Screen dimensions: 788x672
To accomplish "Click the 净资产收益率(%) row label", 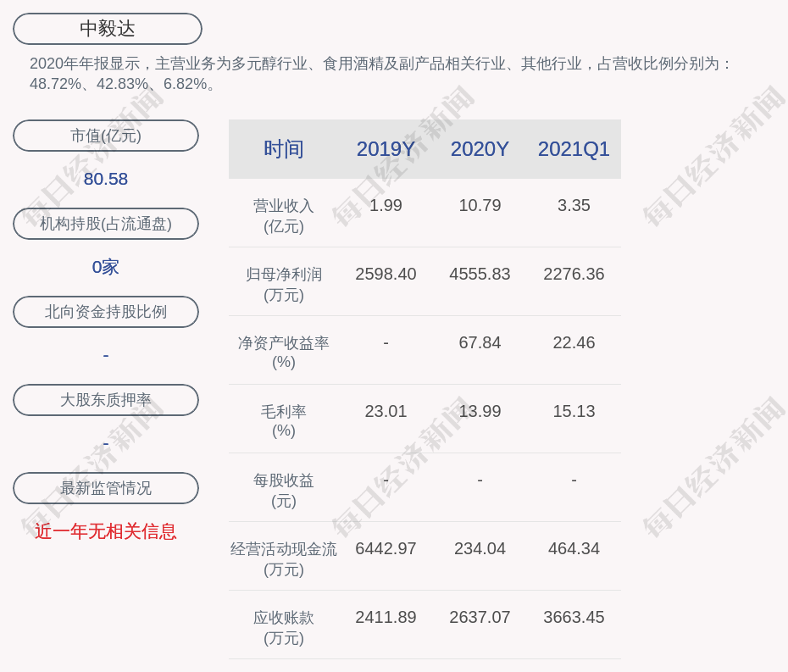I will pos(284,353).
